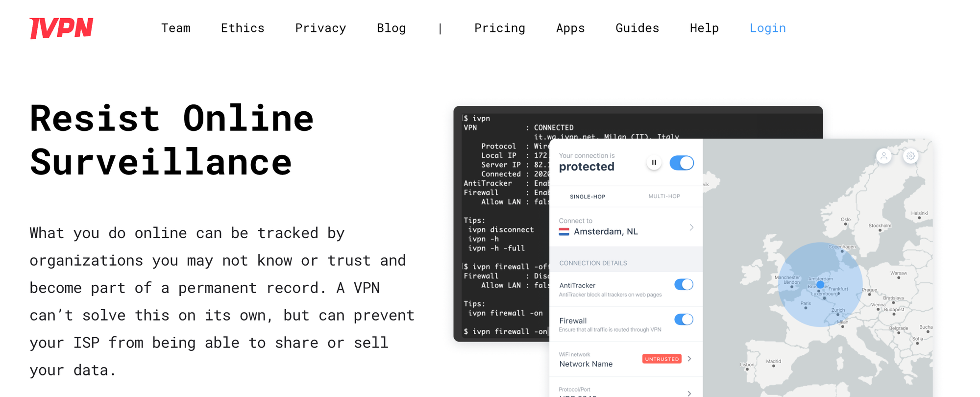Click 'Amsterdam, NL' server name
Screen dimensions: 980x397
(606, 231)
